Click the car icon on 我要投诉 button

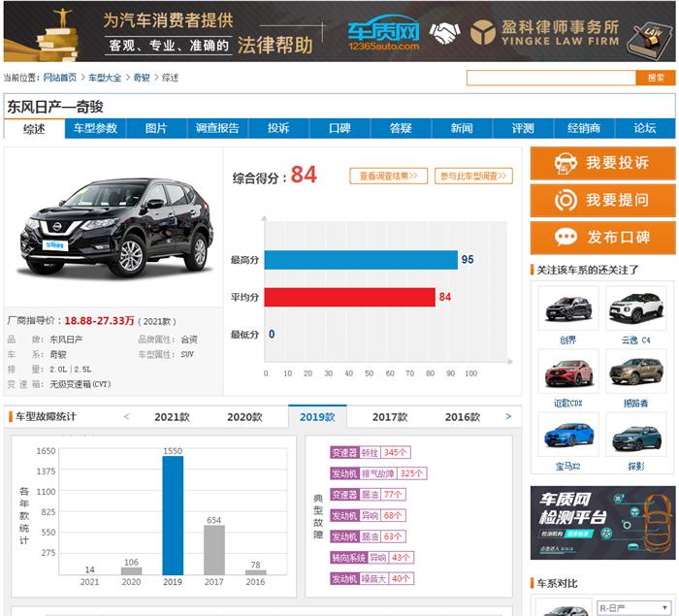coord(566,163)
